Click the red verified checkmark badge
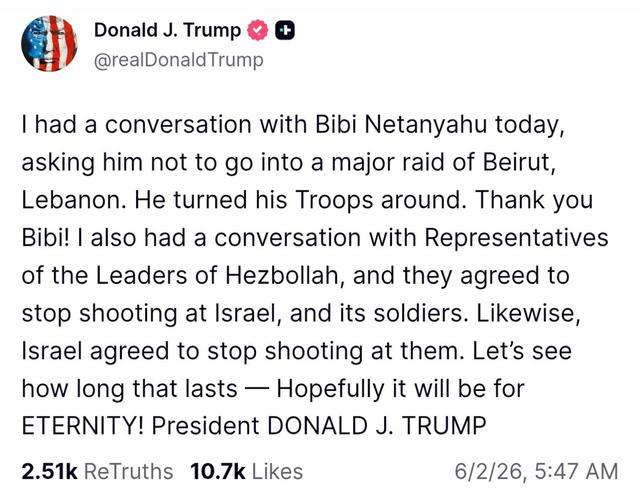Viewport: 640px width, 488px height. 257,31
